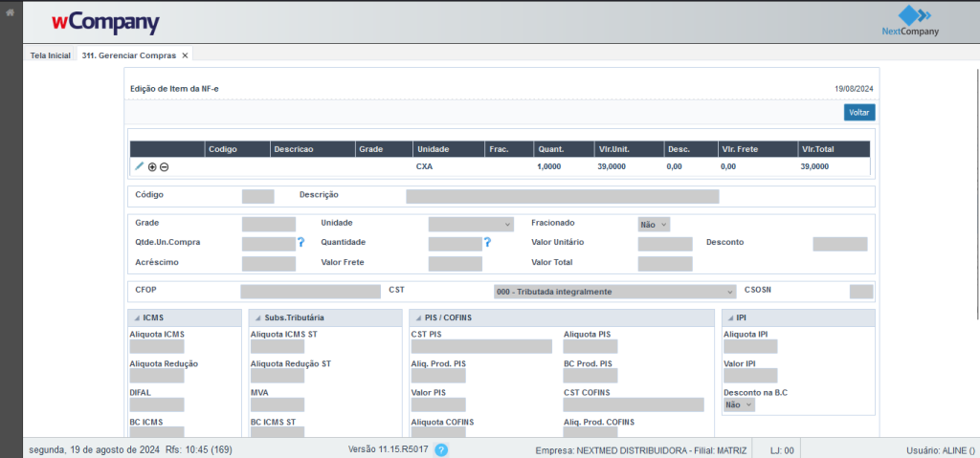Click the Grade input field
Image resolution: width=980 pixels, height=458 pixels.
(x=269, y=224)
